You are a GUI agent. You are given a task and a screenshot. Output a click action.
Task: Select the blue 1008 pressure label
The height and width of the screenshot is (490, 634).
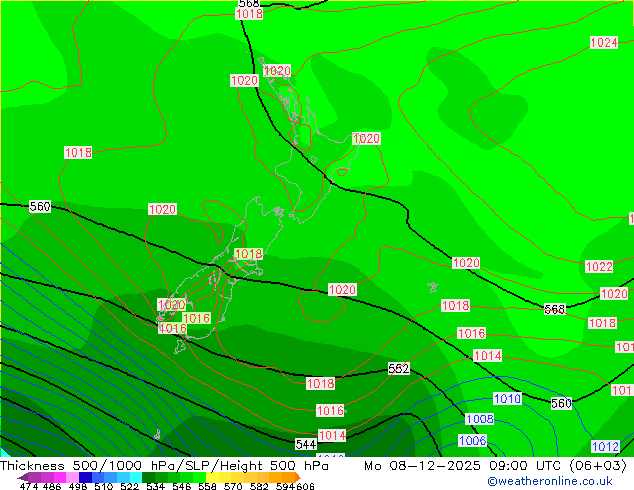pos(480,419)
